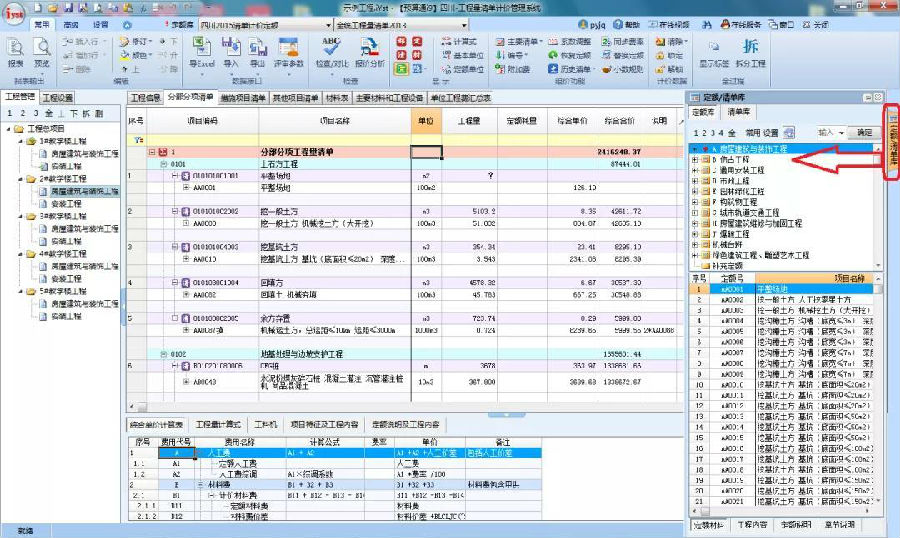Open the 报价分析 quote analysis tool
This screenshot has height=538, width=900.
click(x=369, y=50)
